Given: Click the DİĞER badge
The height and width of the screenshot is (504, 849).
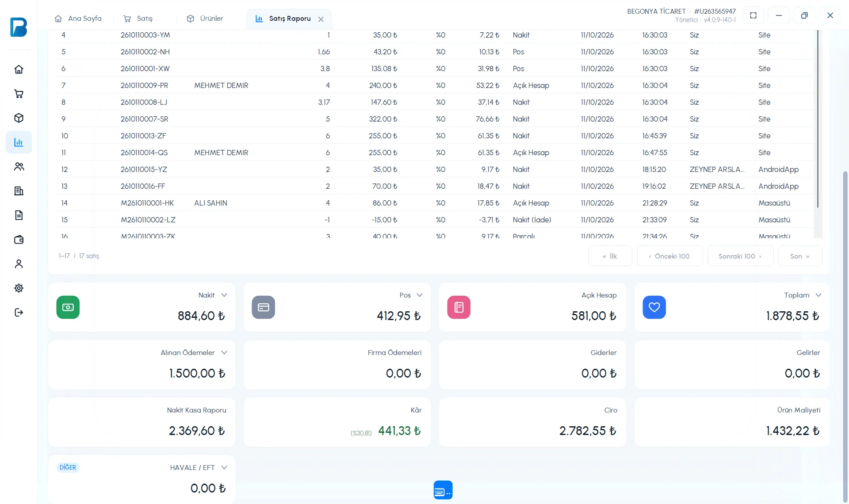Looking at the screenshot, I should [68, 467].
